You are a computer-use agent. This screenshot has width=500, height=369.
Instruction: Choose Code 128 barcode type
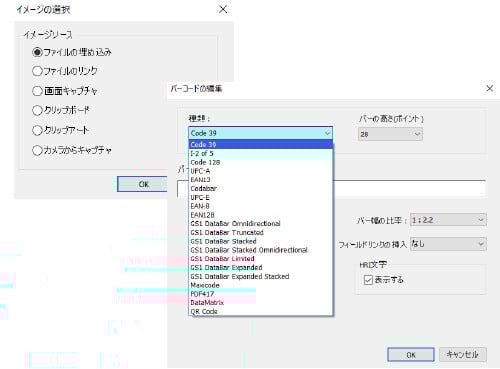click(261, 162)
